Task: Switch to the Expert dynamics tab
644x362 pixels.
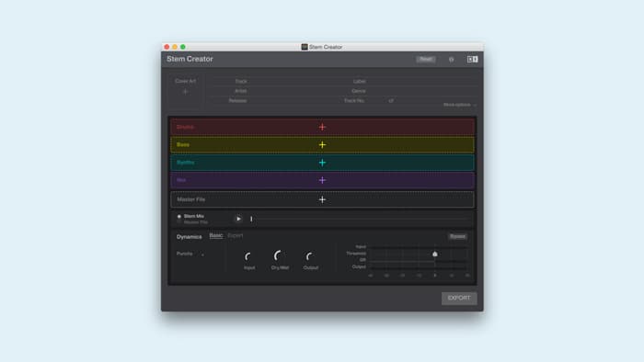Action: coord(236,235)
